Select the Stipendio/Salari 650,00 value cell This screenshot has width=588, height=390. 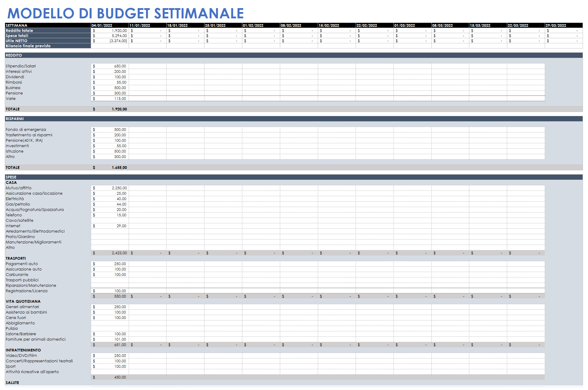pos(110,66)
